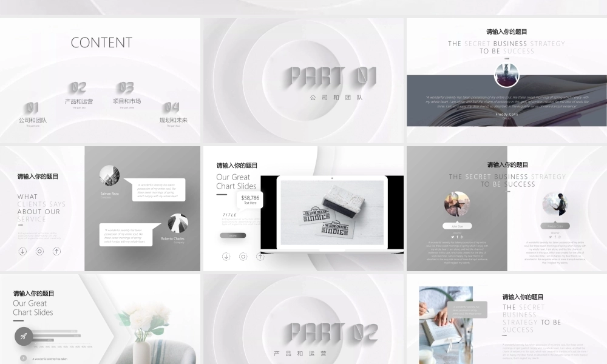Viewport: 607px width, 364px height.
Task: Click the middle progress bar in chart slide
Action: click(56, 335)
